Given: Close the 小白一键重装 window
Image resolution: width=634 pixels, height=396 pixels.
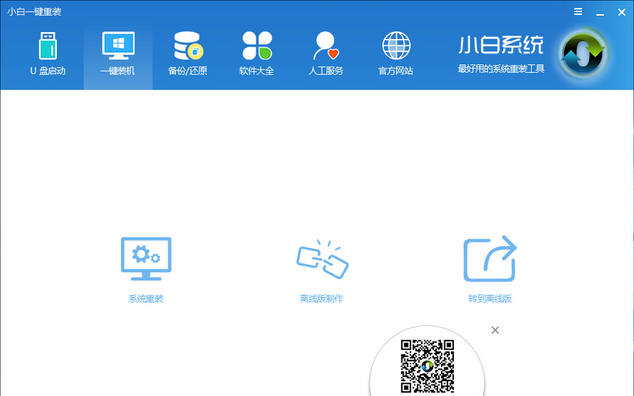Looking at the screenshot, I should click(622, 13).
